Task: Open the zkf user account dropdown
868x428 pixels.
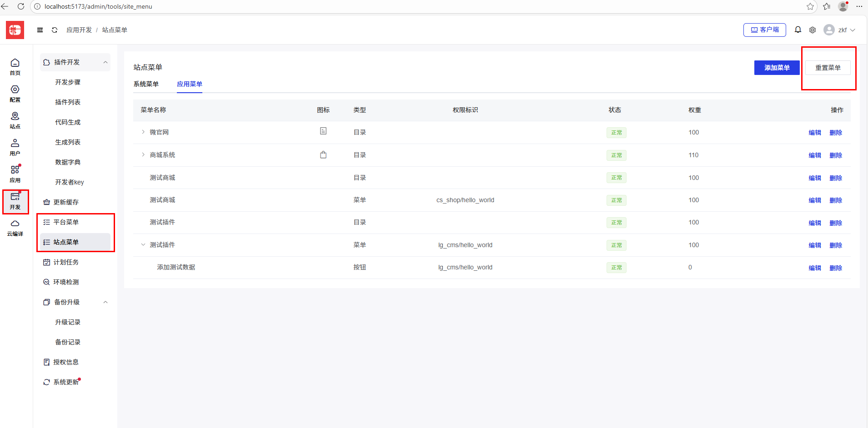Action: click(x=839, y=30)
